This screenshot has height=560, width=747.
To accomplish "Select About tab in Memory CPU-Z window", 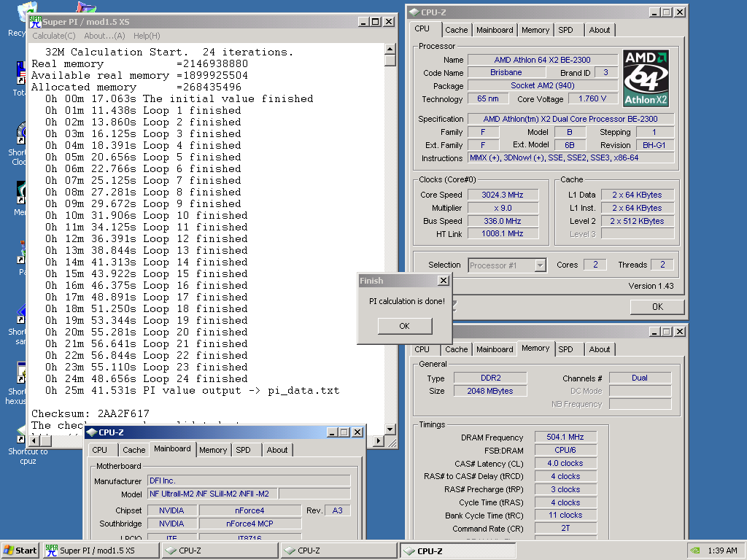I will point(600,349).
